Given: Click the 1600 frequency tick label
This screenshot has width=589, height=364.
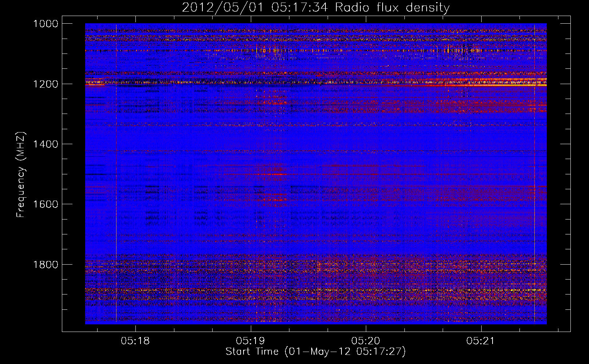Looking at the screenshot, I should point(46,204).
